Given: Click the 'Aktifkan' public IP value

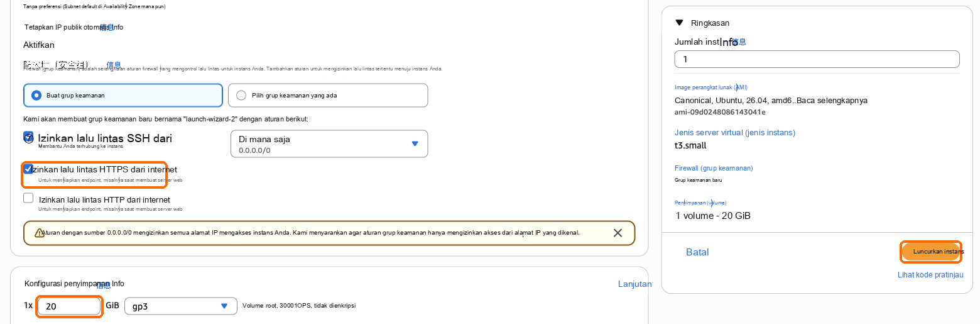Looking at the screenshot, I should click(x=39, y=45).
